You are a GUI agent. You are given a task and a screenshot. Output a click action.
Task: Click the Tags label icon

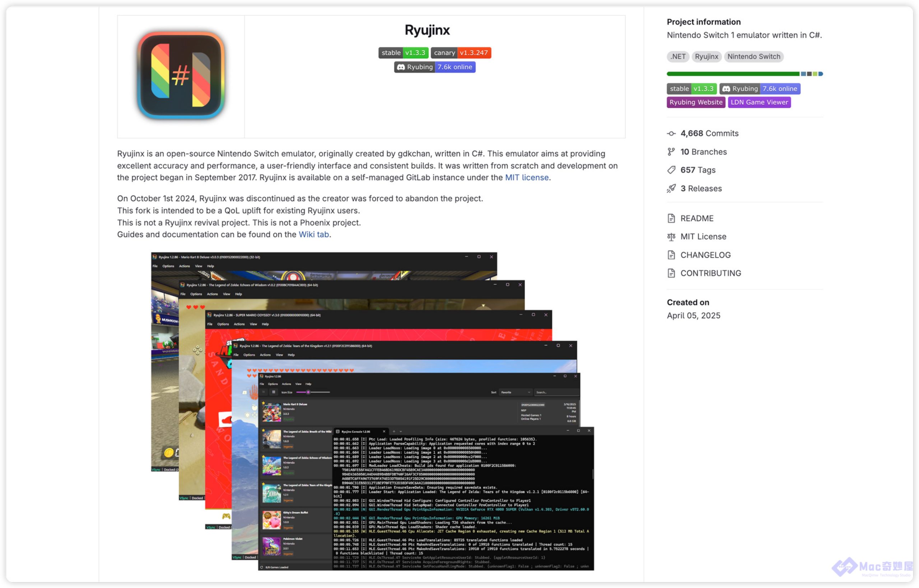[671, 170]
